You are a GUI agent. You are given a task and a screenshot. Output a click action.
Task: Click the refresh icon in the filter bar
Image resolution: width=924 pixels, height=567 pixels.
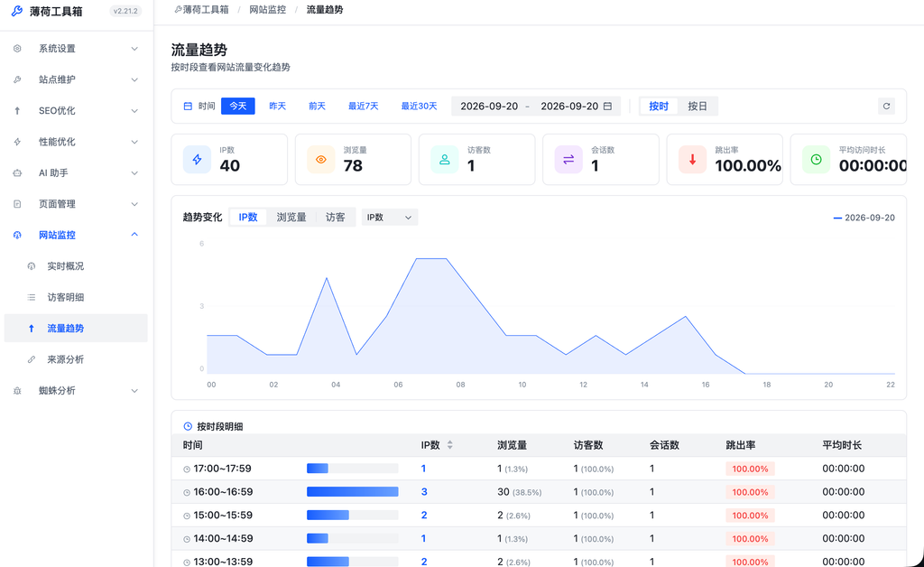886,107
